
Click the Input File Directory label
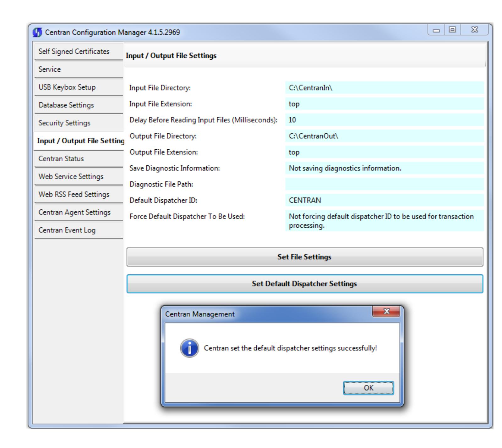(160, 88)
